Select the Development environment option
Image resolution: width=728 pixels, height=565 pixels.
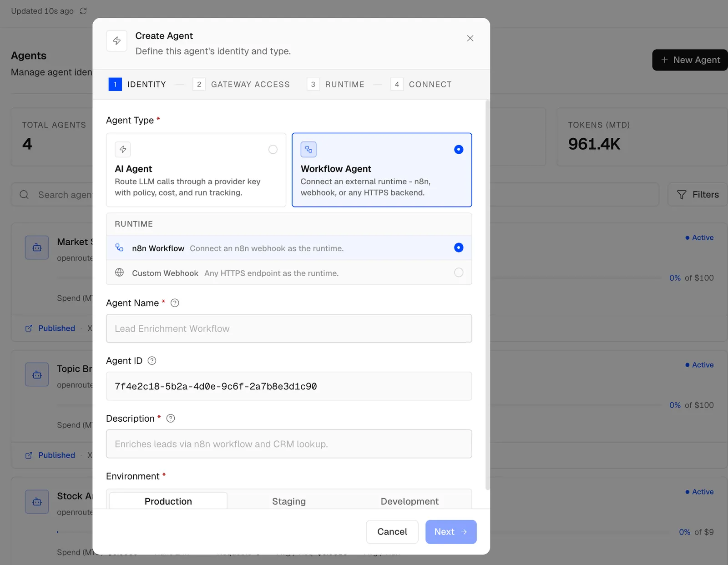point(409,501)
